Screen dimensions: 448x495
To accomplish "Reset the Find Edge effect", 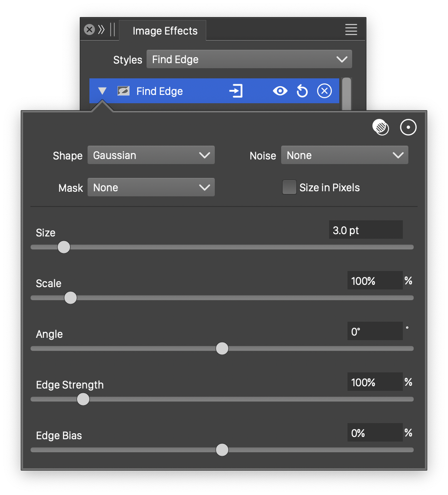I will point(302,91).
